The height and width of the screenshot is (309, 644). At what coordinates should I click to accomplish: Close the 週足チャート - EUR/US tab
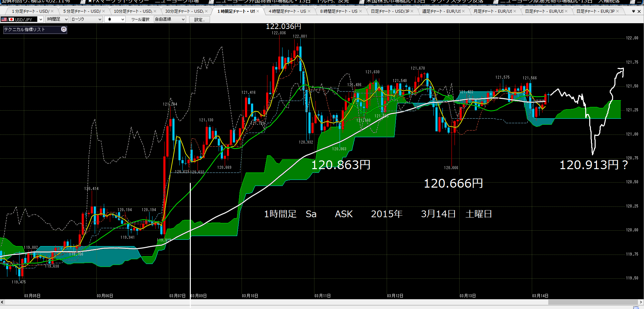point(463,11)
